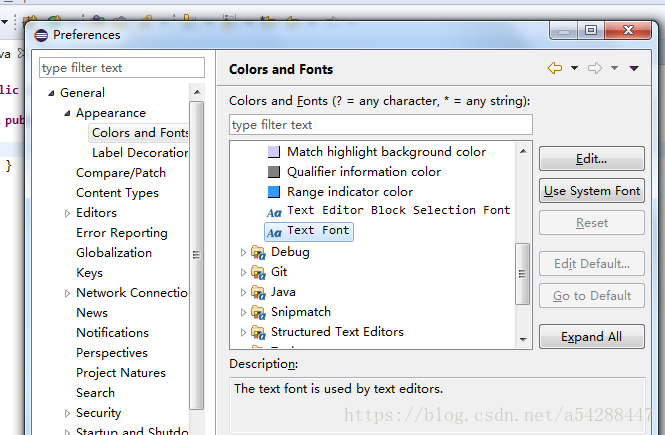Expand the Git node

point(243,272)
